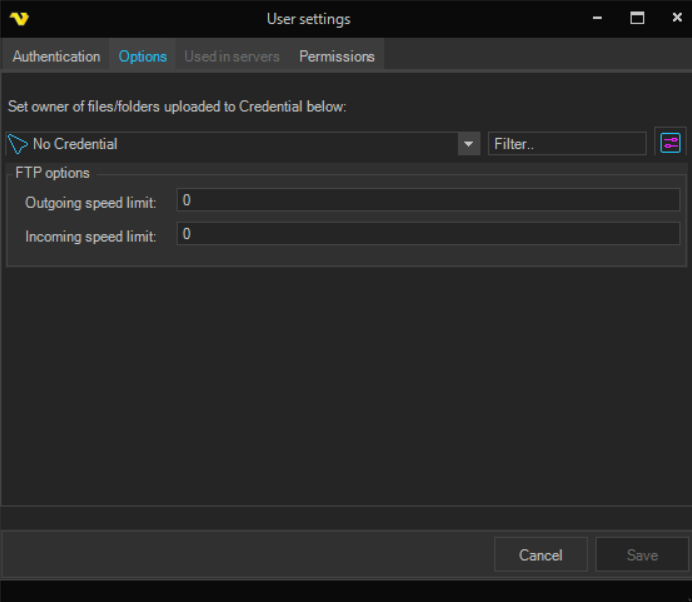This screenshot has height=602, width=692.
Task: Click the credential filter settings icon
Action: click(670, 143)
